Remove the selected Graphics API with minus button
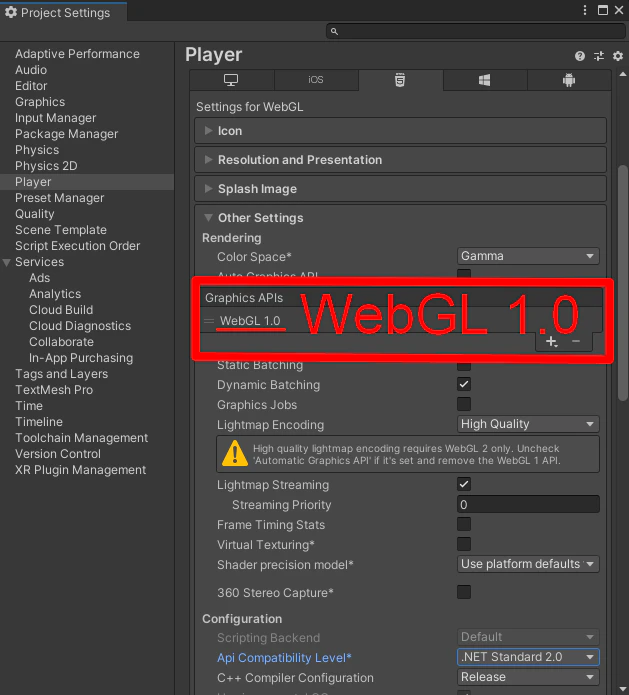629x695 pixels. [x=576, y=341]
